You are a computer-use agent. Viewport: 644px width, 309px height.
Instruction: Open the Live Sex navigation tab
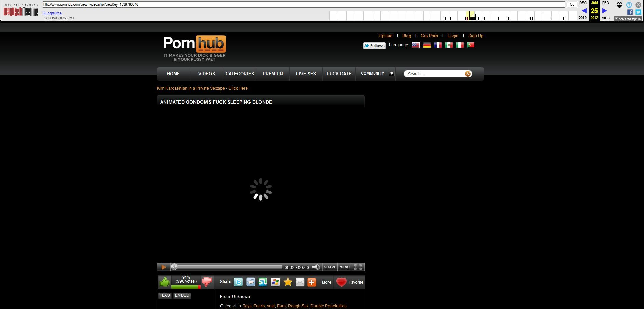[306, 74]
